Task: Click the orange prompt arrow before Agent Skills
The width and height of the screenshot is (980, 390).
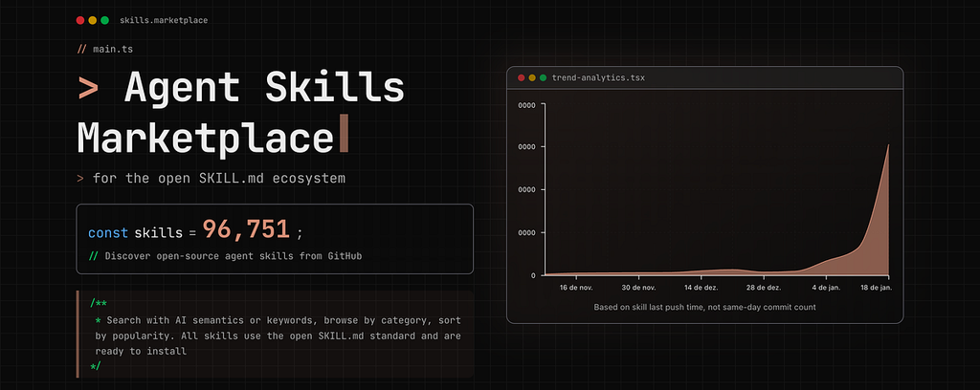Action: tap(88, 90)
